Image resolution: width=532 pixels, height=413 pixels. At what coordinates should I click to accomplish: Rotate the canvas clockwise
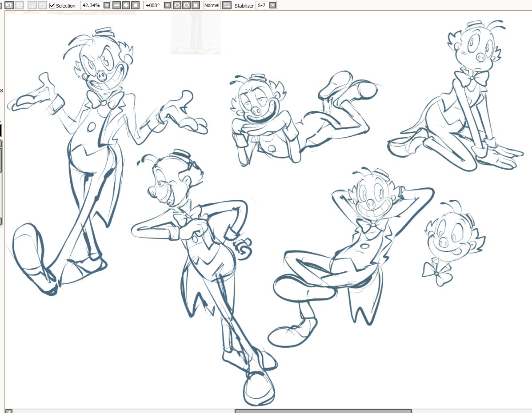tap(187, 5)
